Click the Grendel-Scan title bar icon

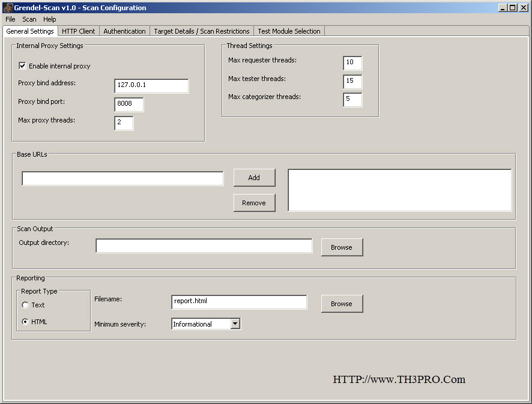click(x=8, y=8)
